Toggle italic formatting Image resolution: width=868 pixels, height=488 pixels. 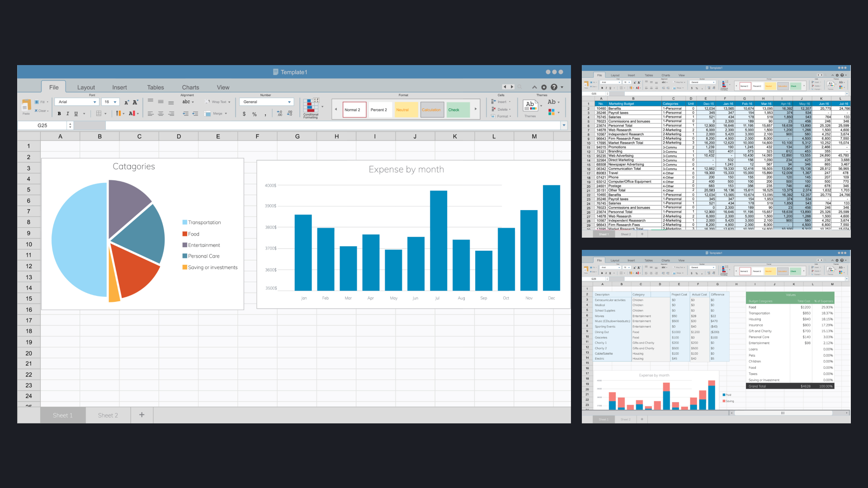(x=68, y=114)
